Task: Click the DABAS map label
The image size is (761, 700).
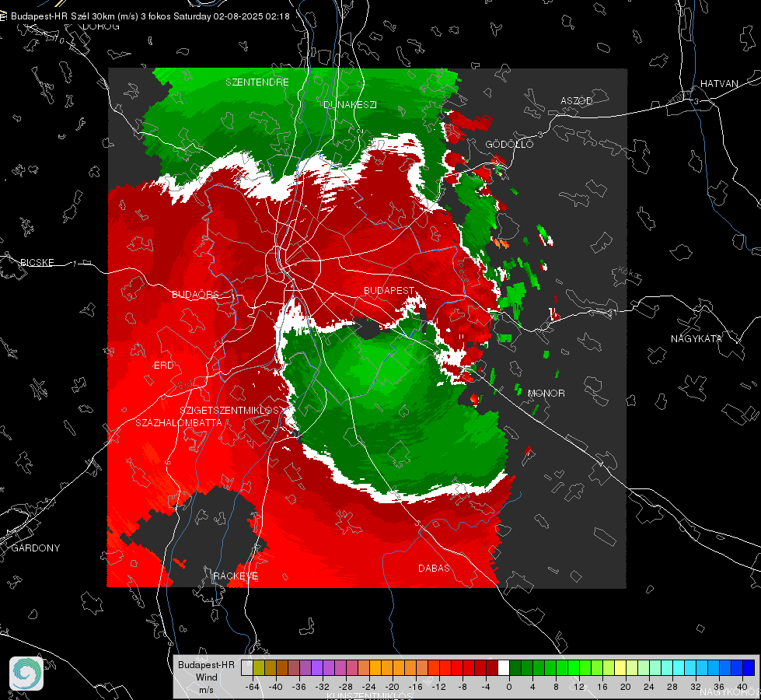Action: [434, 568]
